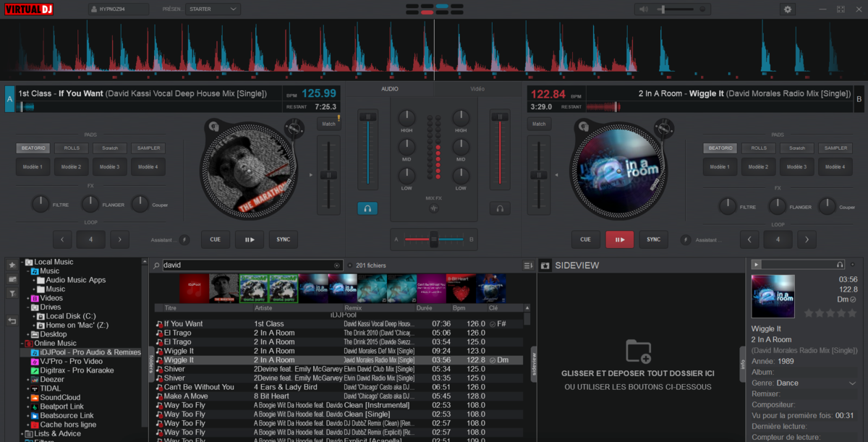Click the SoundCloud icon in folder tree
This screenshot has height=442, width=868.
[x=34, y=397]
